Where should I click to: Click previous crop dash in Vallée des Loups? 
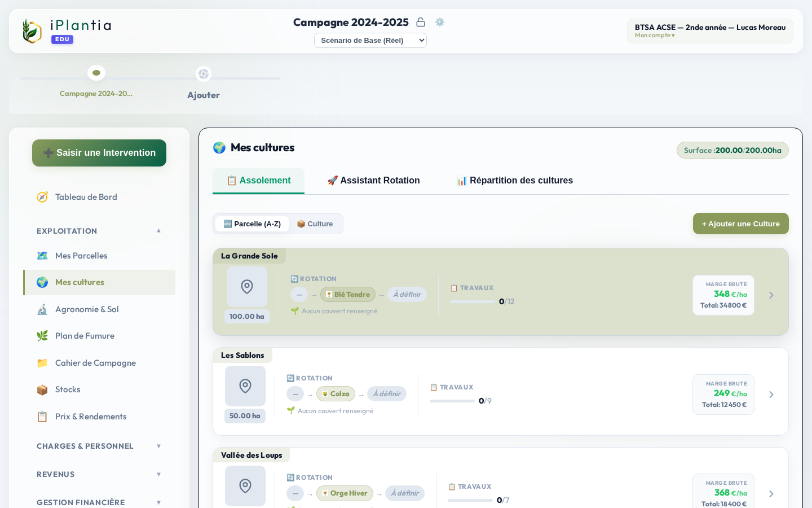tap(295, 493)
